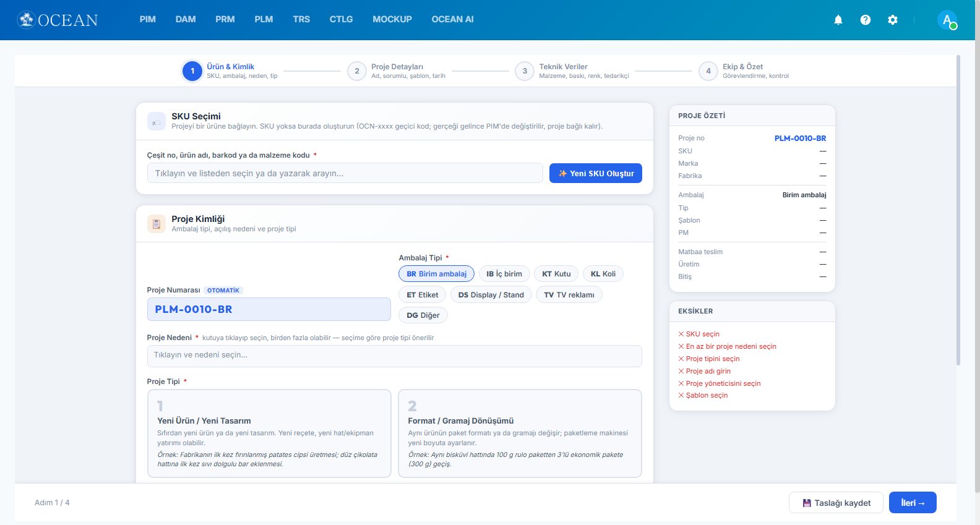Go to step 2 Proje Detayları
980x525 pixels.
click(x=397, y=71)
